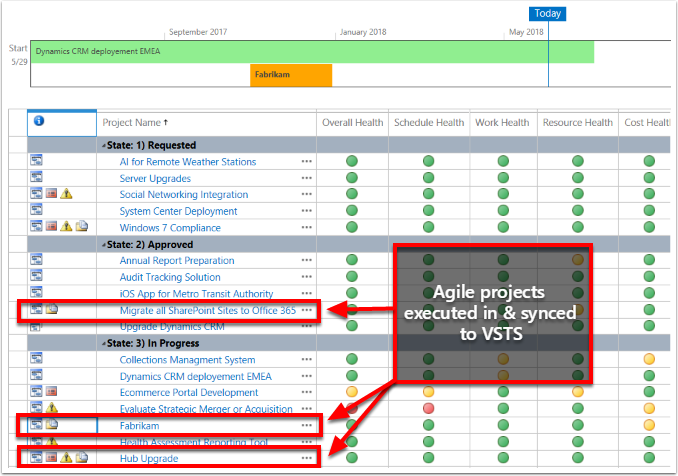Click project icon for AI for Remote Weather Stations
Screen dimensions: 678x476
[36, 160]
